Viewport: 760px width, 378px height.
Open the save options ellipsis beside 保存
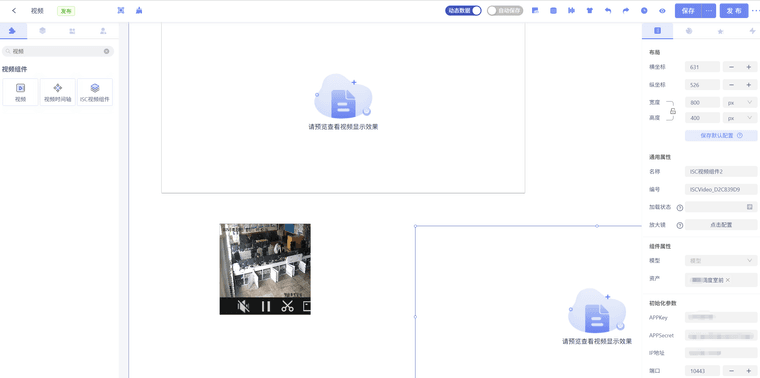[x=709, y=11]
